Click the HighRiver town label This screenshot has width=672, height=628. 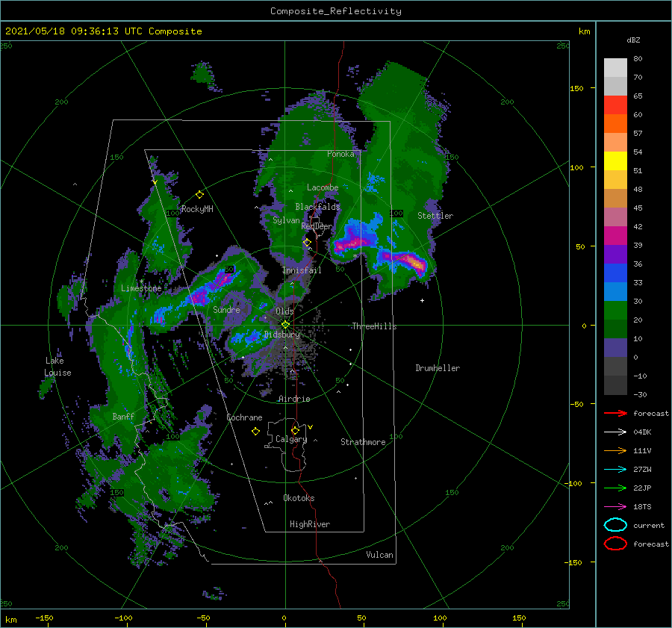310,524
